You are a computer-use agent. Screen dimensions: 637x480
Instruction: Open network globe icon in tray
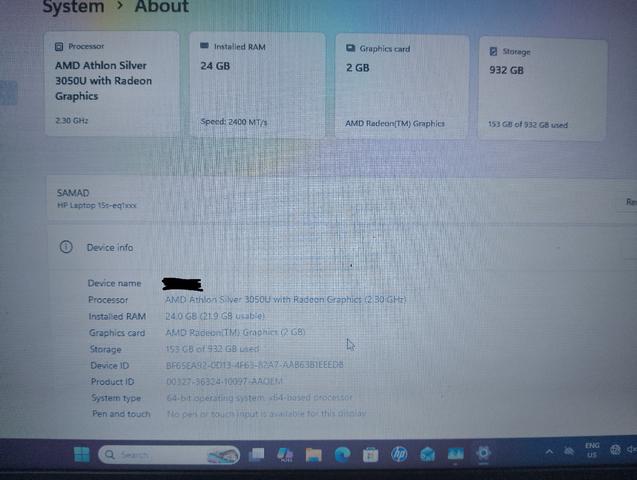tap(615, 450)
